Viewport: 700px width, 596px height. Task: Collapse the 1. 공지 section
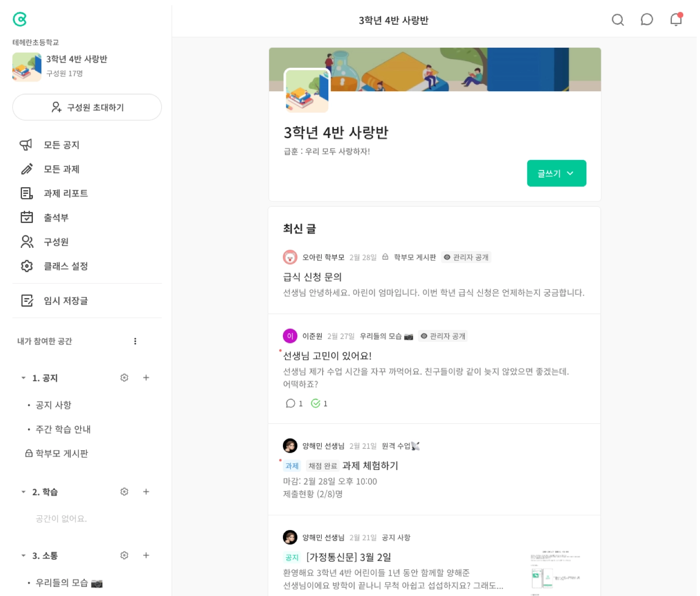click(x=23, y=378)
